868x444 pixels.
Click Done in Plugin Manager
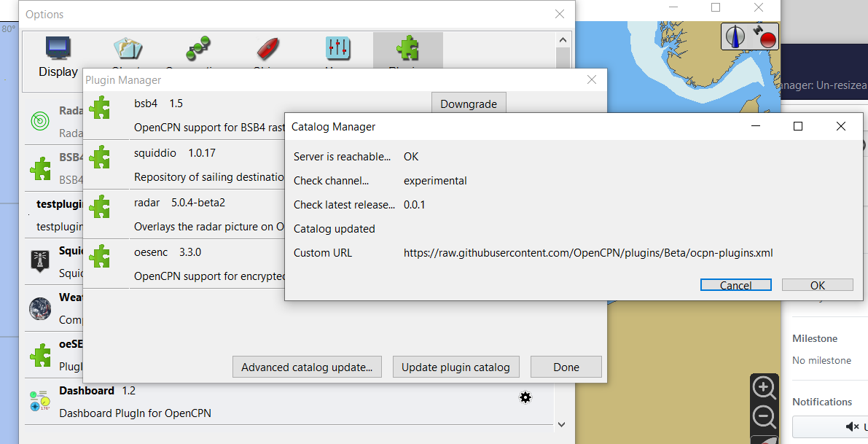566,367
